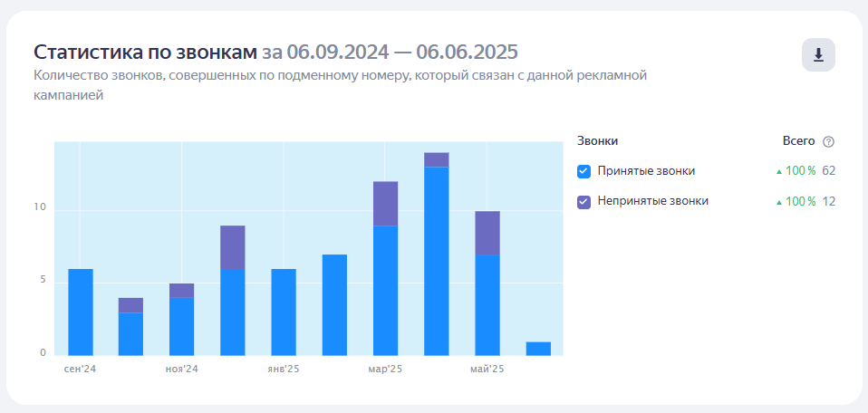Click the bar between сен'24 and ноя'24
Viewport: 868px width, 413px height.
click(x=130, y=327)
